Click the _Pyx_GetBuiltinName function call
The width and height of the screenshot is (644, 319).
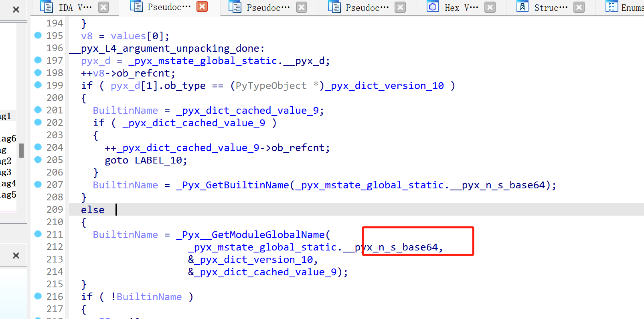tap(232, 185)
